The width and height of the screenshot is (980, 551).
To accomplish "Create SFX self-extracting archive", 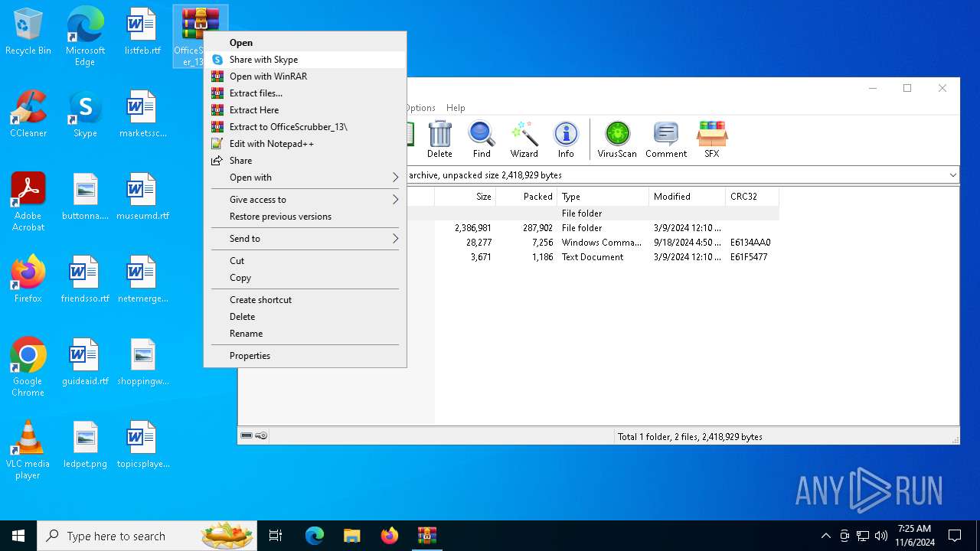I will pyautogui.click(x=711, y=139).
